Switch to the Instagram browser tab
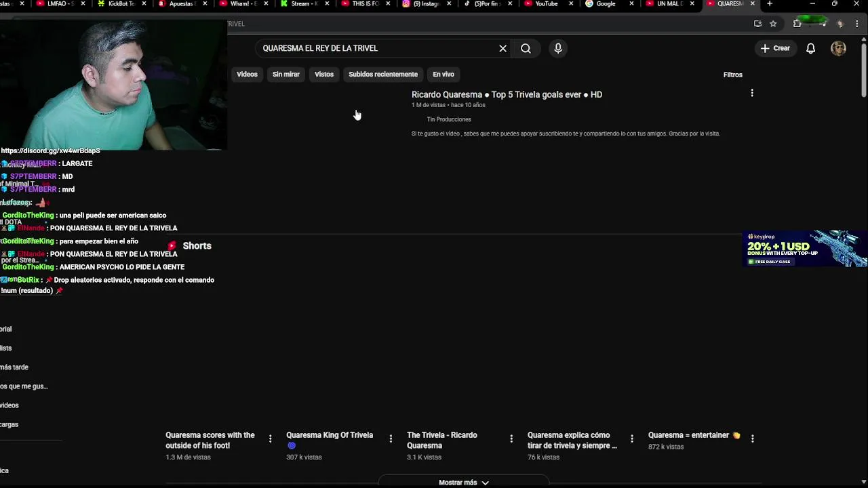868x488 pixels. (425, 3)
